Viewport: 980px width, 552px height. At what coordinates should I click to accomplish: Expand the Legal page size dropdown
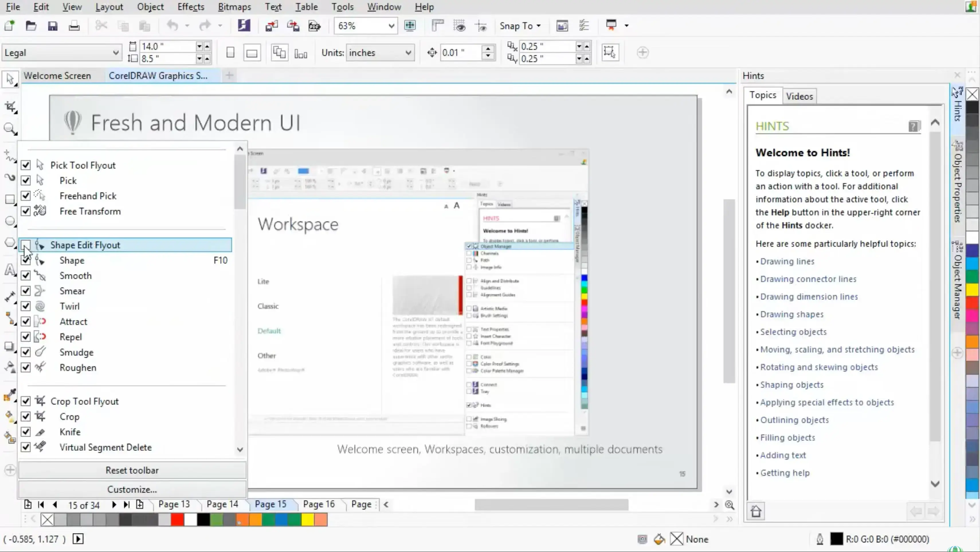click(115, 52)
